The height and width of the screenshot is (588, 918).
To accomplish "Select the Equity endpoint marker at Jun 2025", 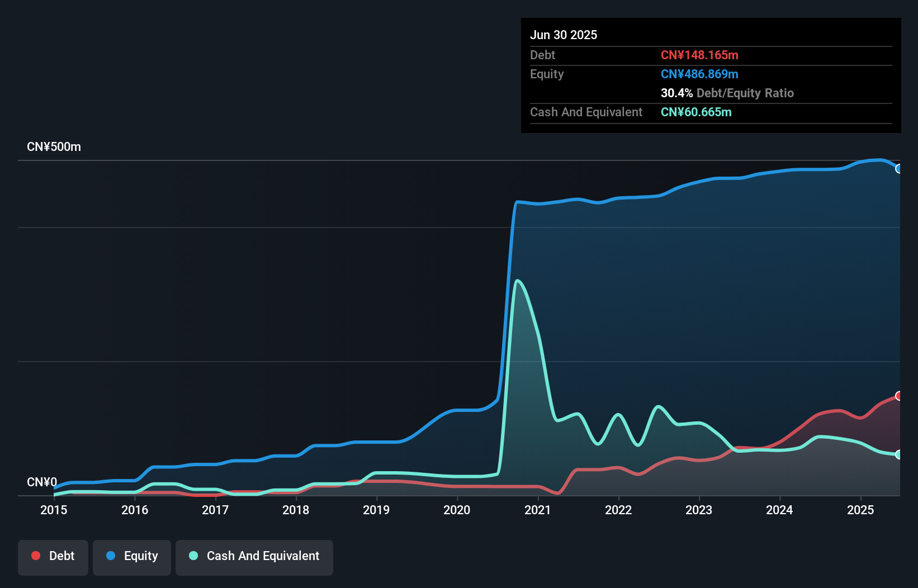I will pyautogui.click(x=898, y=168).
